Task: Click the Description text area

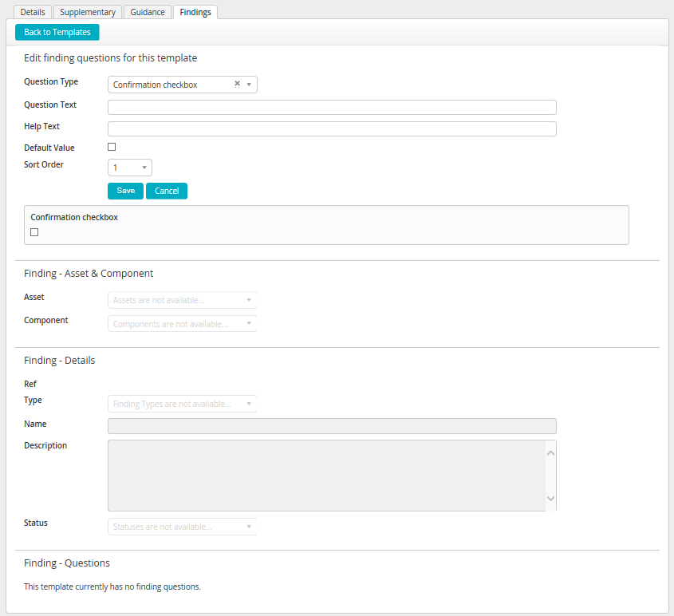Action: tap(327, 476)
